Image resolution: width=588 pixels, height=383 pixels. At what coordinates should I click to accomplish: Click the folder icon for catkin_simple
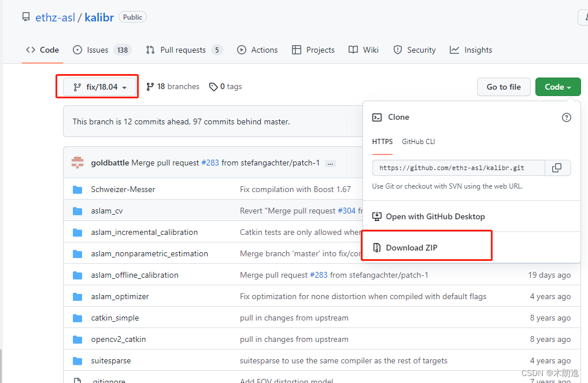pyautogui.click(x=77, y=318)
